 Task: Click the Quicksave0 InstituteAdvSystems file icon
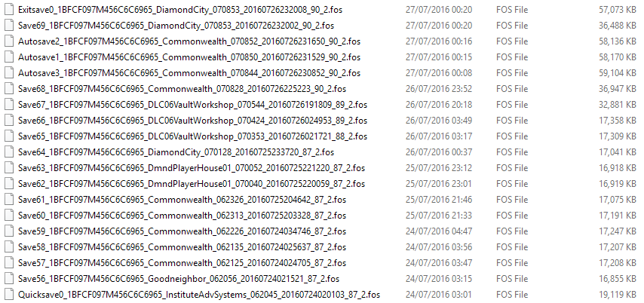[8, 295]
